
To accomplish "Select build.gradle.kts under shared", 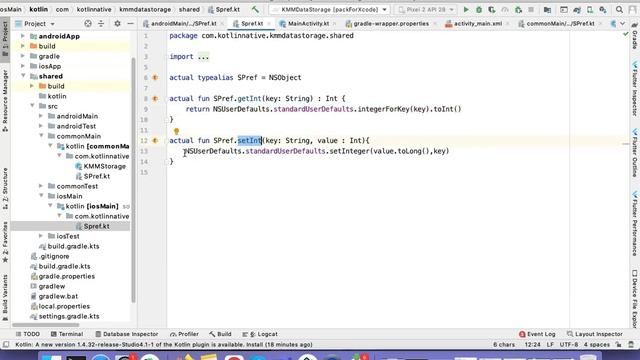I will (x=73, y=246).
